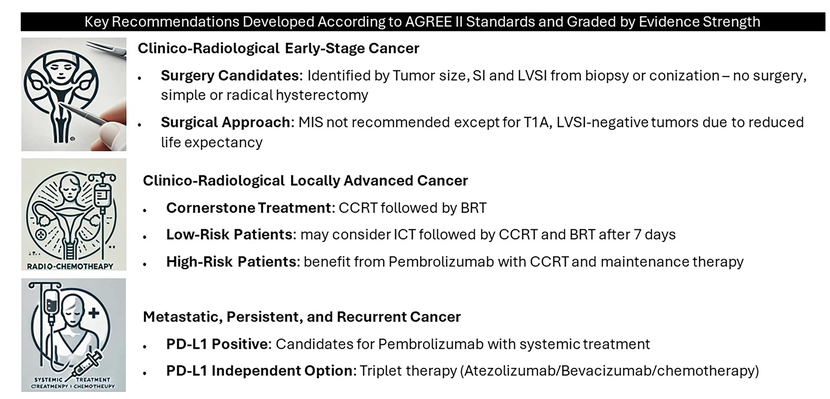The image size is (830, 399).
Task: Click the Low-Risk Patients bold label
Action: [x=231, y=234]
